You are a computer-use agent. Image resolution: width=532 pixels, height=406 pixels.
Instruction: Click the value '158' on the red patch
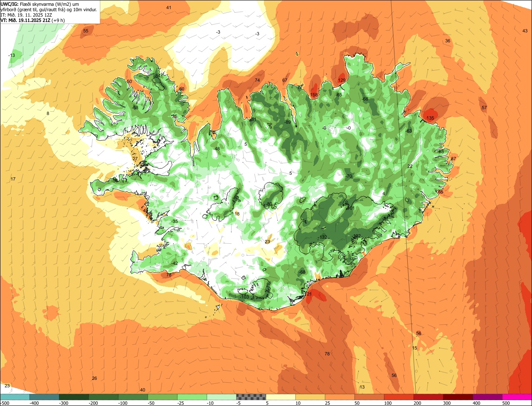point(314,95)
